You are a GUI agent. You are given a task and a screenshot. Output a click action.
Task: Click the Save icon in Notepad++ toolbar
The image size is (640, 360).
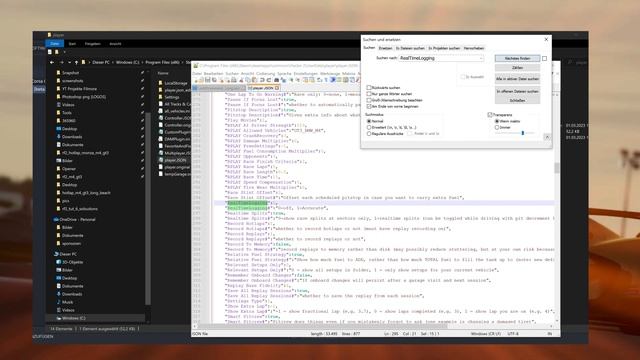[208, 80]
